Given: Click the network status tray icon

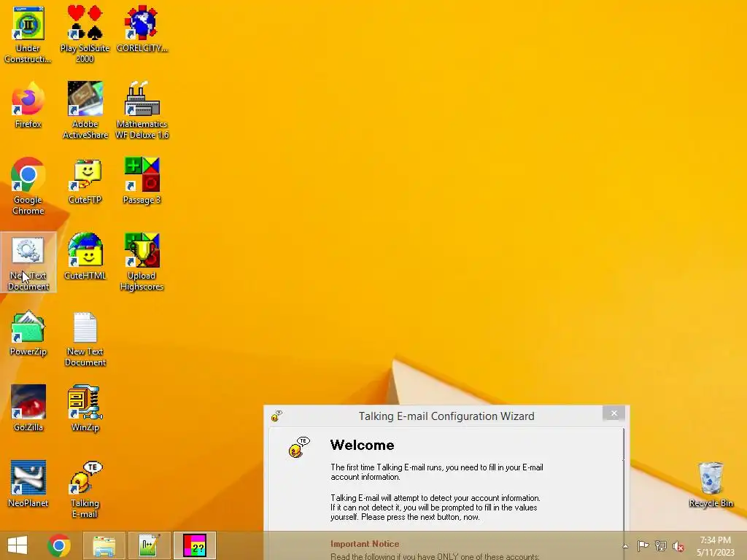Looking at the screenshot, I should coord(661,545).
